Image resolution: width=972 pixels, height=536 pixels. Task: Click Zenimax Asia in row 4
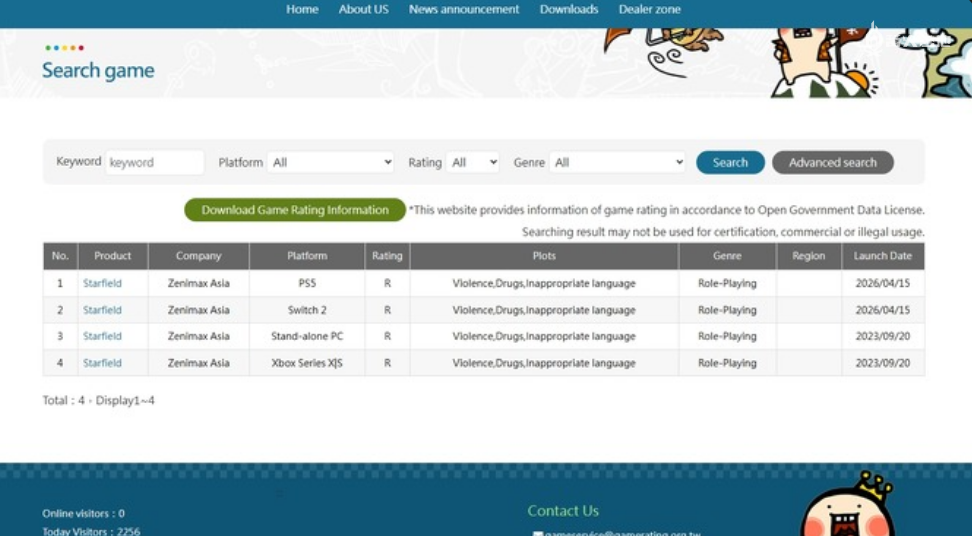coord(198,362)
